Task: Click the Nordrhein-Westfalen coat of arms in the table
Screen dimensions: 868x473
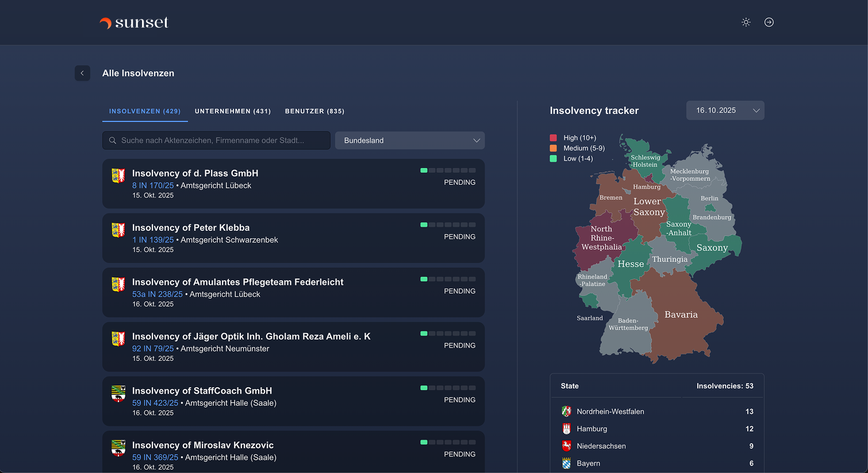Action: 567,411
